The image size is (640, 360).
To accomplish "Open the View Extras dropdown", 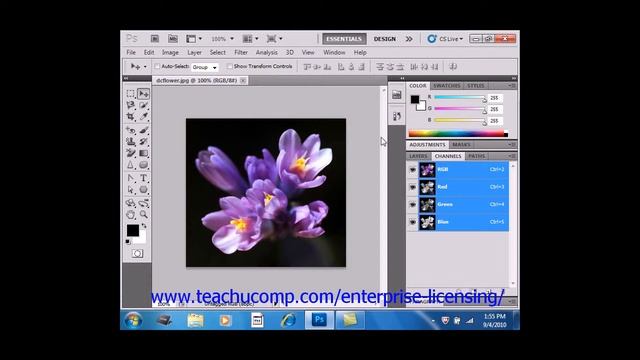I will point(194,39).
